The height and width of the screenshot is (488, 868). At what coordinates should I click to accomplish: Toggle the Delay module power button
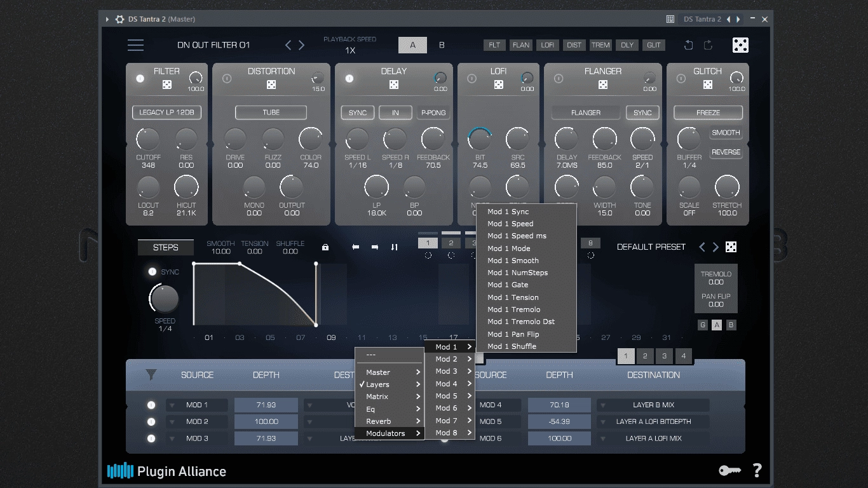tap(349, 79)
